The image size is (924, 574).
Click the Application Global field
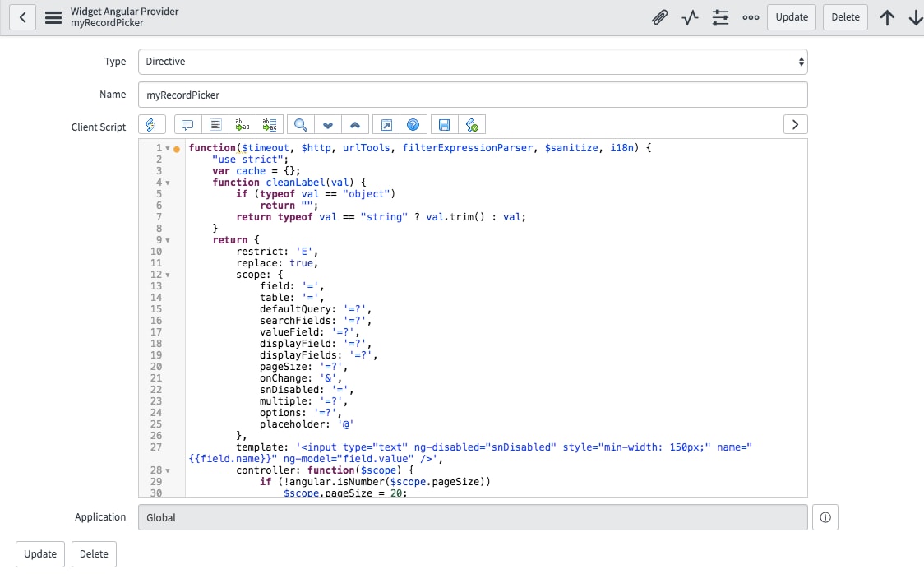click(473, 517)
